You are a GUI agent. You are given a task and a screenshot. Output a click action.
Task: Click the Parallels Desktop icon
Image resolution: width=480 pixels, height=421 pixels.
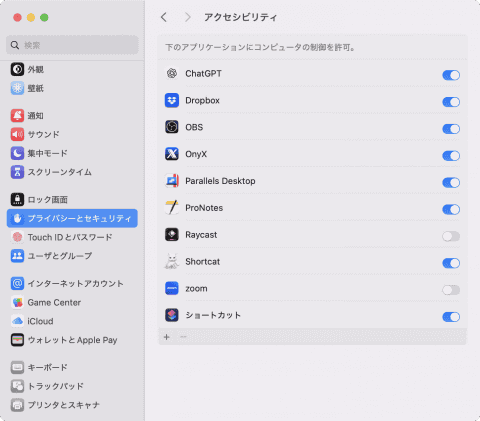(x=172, y=181)
